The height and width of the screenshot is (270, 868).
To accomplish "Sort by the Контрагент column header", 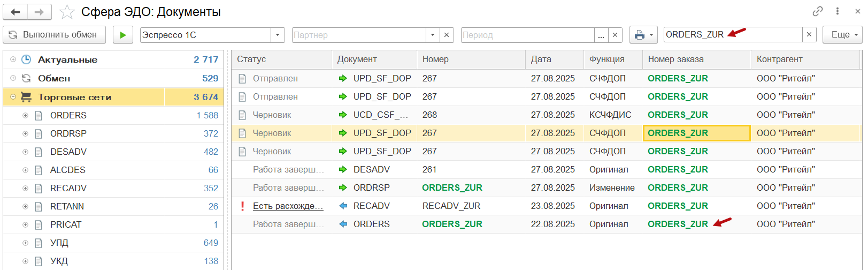I will (805, 59).
